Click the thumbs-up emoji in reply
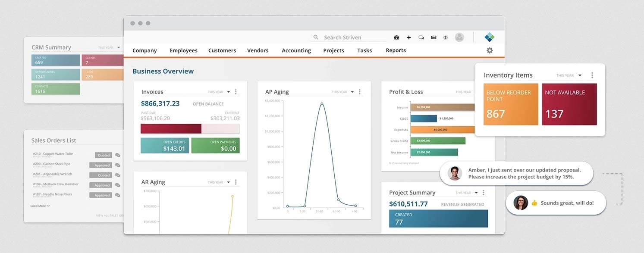Image resolution: width=644 pixels, height=253 pixels. click(534, 203)
